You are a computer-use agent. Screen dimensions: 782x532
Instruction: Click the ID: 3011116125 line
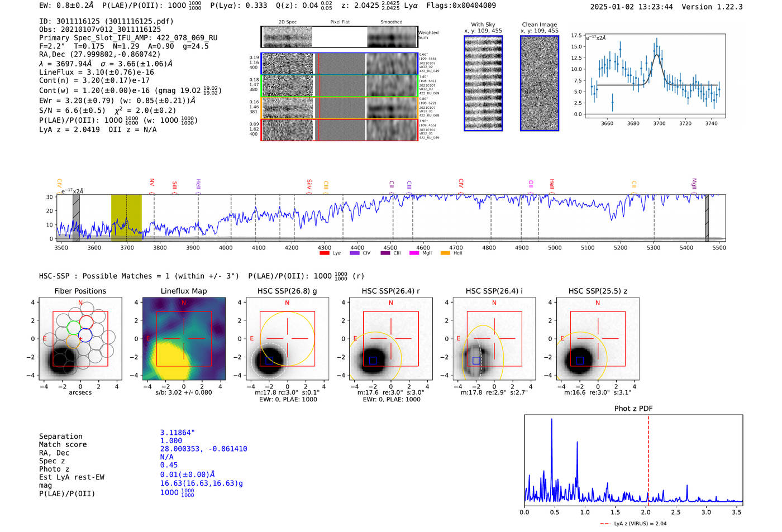point(106,21)
